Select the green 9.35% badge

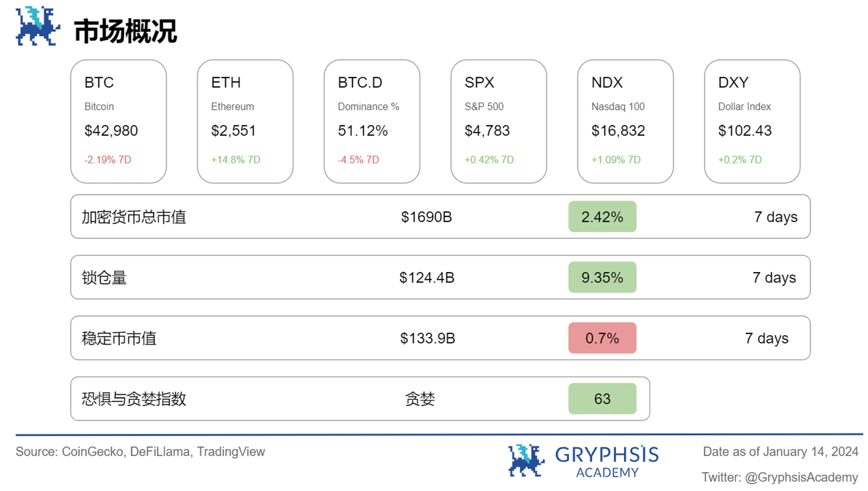click(602, 277)
